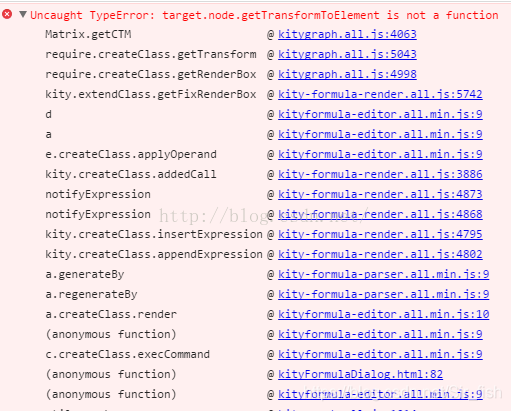The width and height of the screenshot is (511, 411).
Task: Open kitygraph.all.js:4063 source link
Action: pos(347,34)
